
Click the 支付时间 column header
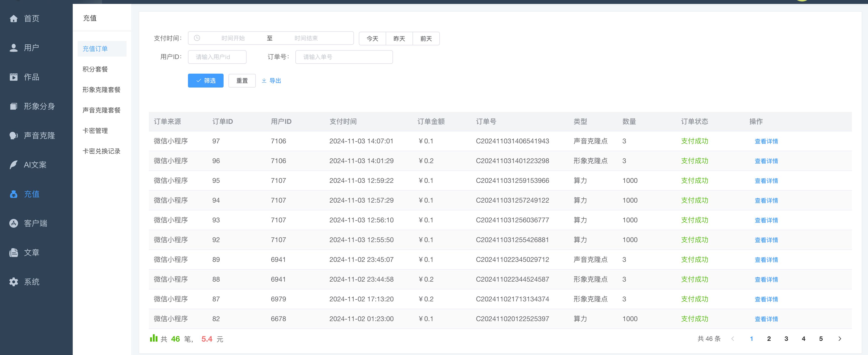343,121
